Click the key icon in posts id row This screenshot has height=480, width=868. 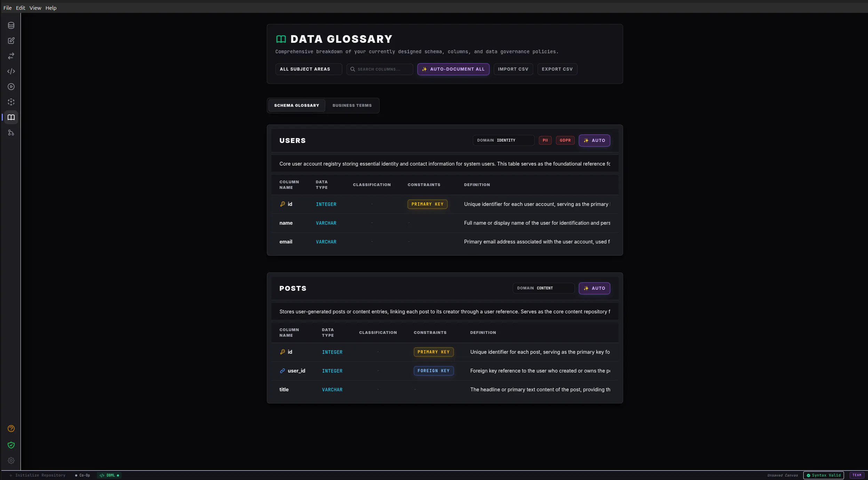tap(282, 352)
